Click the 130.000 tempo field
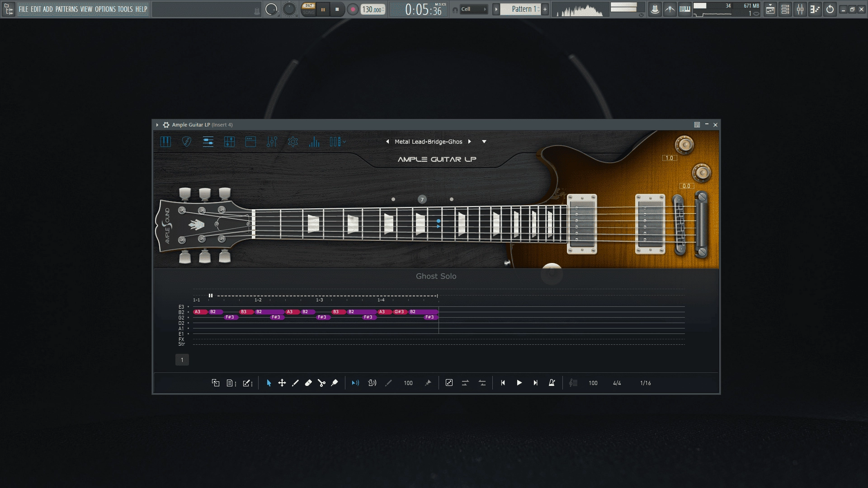 [373, 9]
